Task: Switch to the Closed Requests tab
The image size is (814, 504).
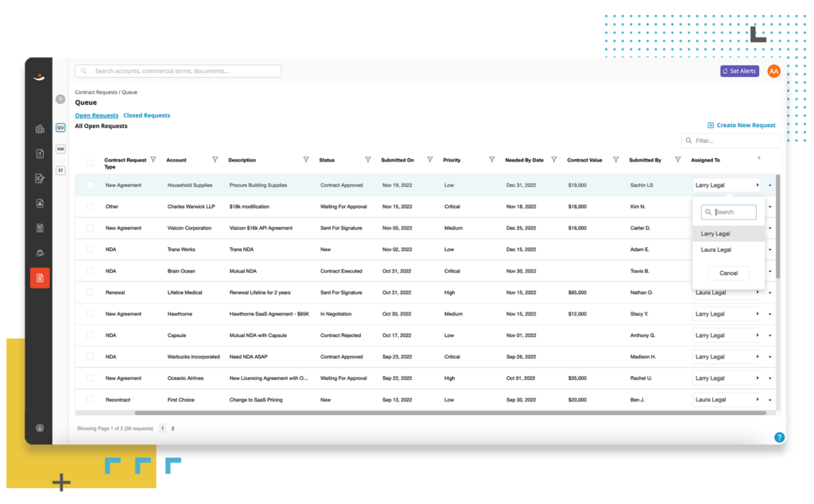Action: pos(146,114)
